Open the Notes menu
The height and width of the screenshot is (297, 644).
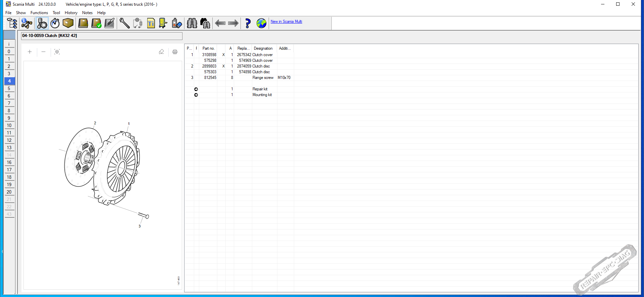[87, 13]
